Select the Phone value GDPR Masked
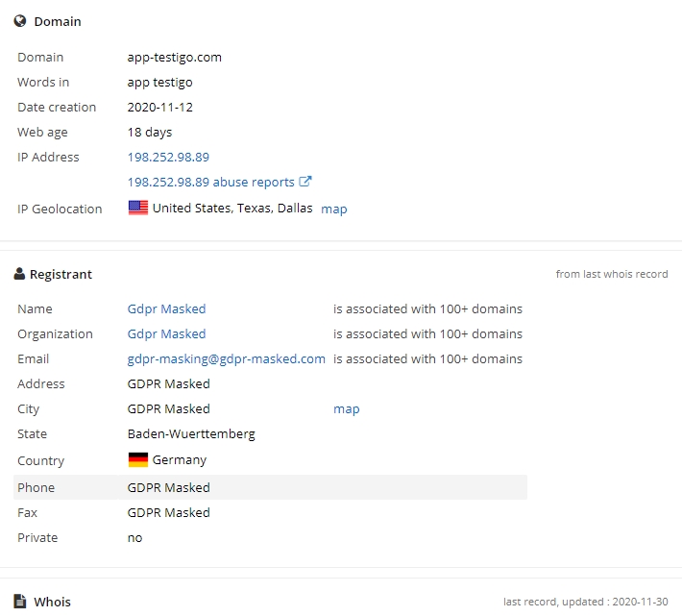The height and width of the screenshot is (616, 682). [x=169, y=487]
